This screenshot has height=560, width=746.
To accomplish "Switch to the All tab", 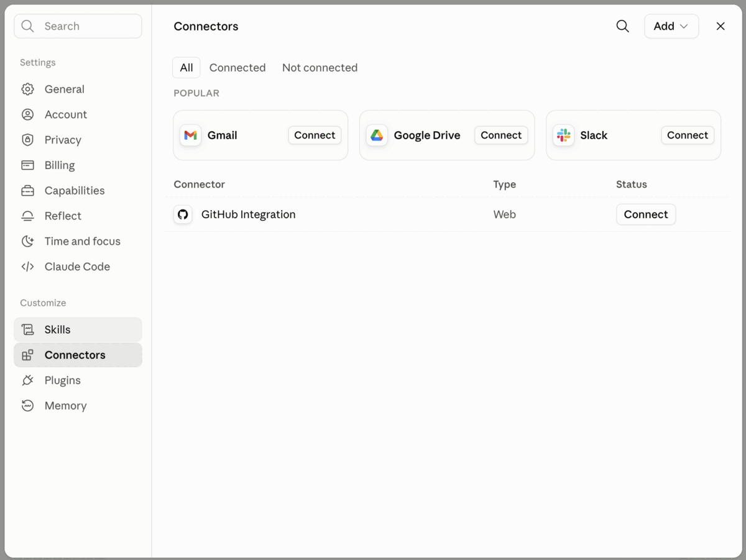I will pos(186,68).
